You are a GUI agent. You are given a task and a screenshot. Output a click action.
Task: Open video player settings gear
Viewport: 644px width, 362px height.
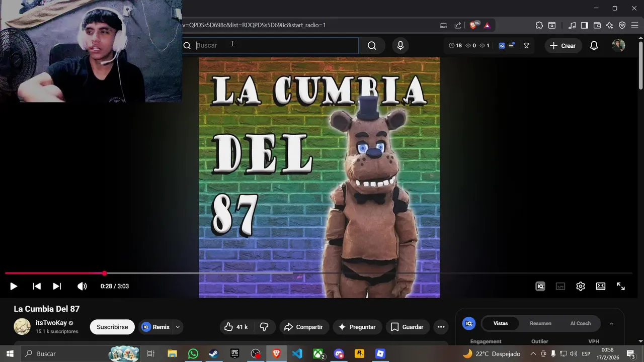(581, 286)
